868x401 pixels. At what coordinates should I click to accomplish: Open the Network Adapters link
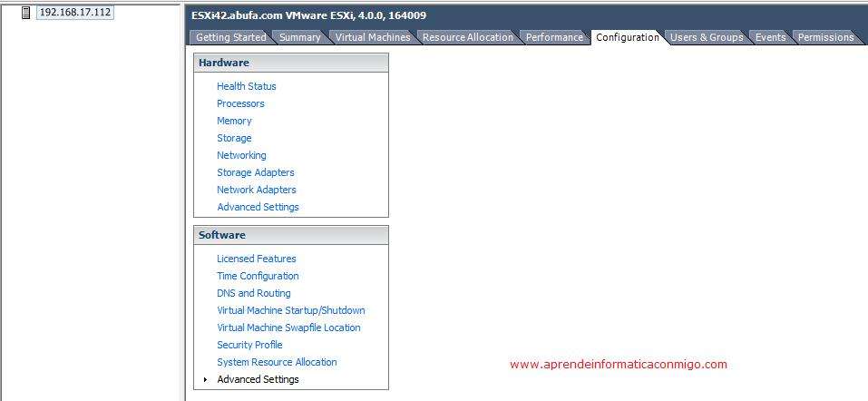(257, 190)
